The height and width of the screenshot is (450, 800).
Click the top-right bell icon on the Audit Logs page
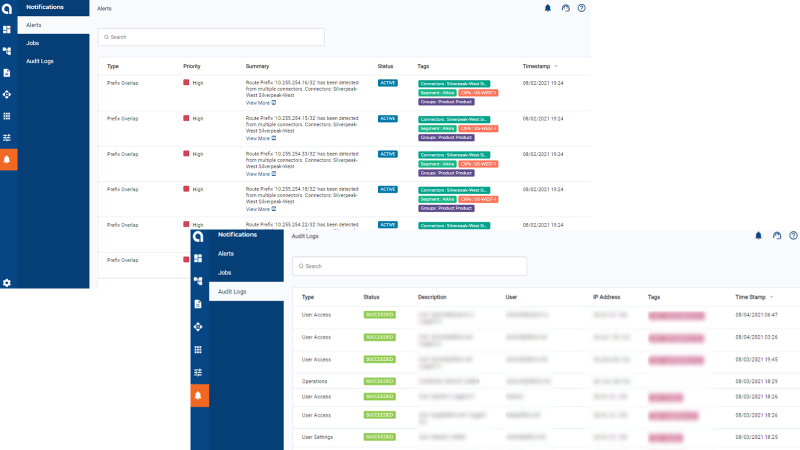(x=758, y=236)
